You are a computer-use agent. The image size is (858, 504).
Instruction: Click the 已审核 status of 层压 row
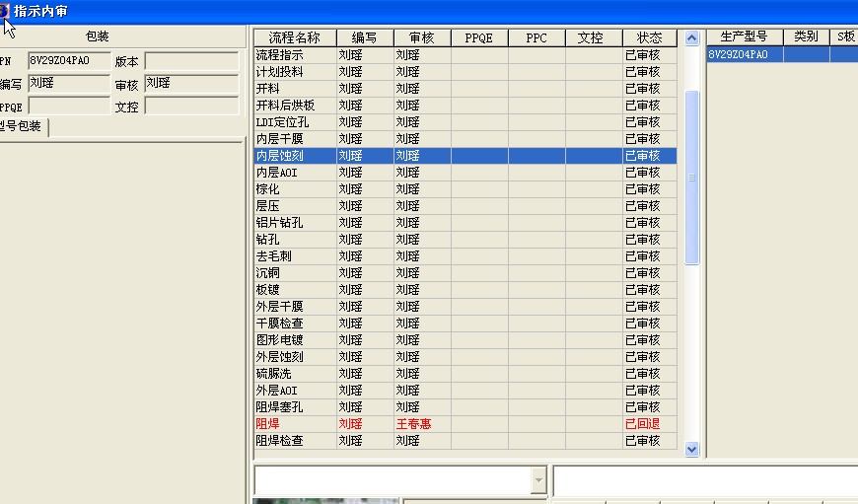point(650,206)
